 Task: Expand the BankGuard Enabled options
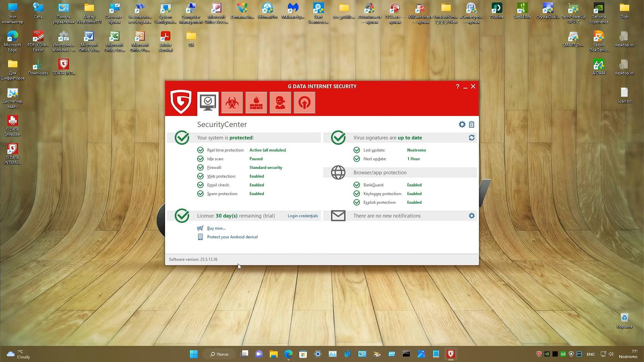414,185
